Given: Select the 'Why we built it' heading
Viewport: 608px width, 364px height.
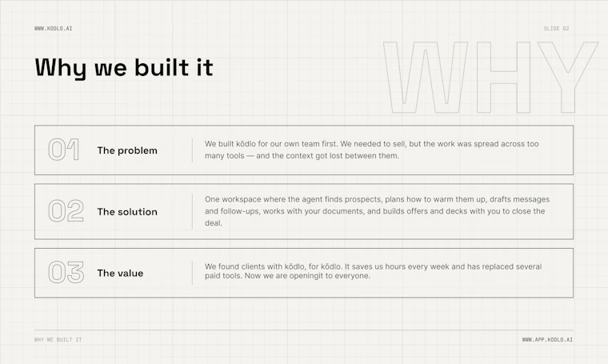Looking at the screenshot, I should pos(124,68).
